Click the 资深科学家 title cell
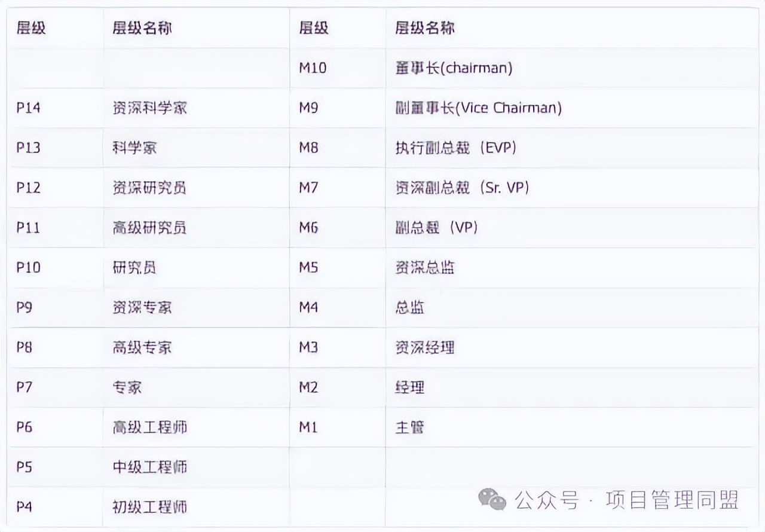The width and height of the screenshot is (765, 532). point(150,108)
